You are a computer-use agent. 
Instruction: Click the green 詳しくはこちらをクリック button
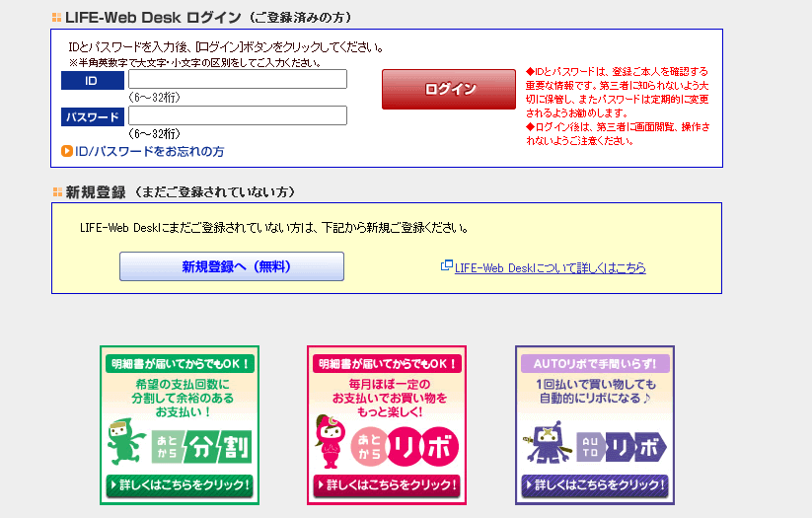tap(180, 485)
